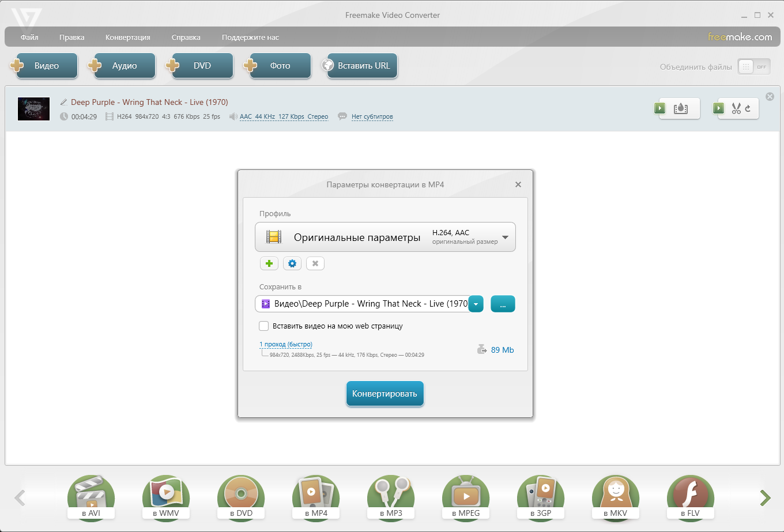Click Вставить URL button
The image size is (784, 532).
point(360,66)
